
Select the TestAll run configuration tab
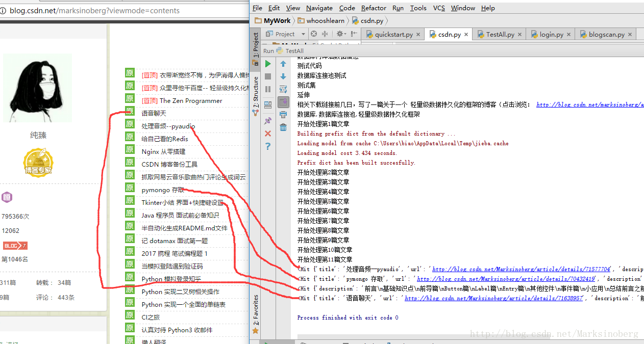(x=290, y=50)
